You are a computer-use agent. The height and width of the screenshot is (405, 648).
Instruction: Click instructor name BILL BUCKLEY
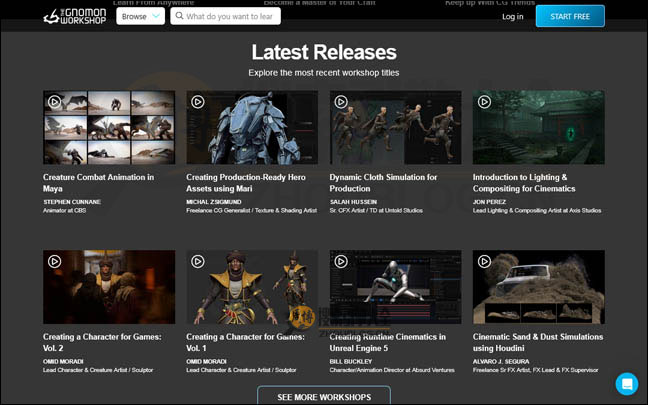coord(351,361)
